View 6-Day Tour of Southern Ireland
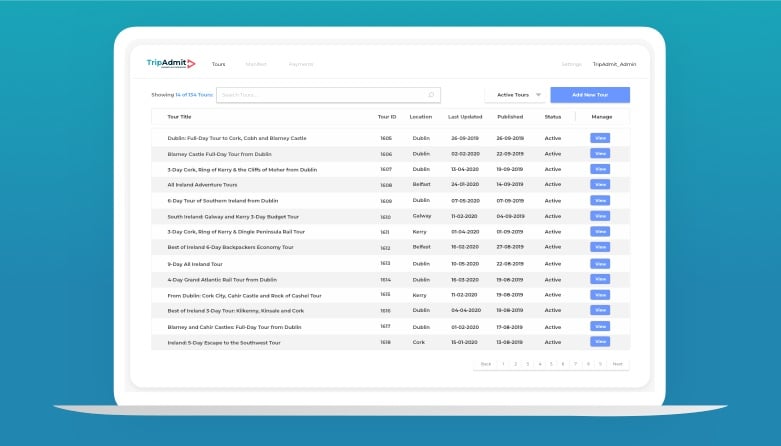Screen dimensions: 781x446 [x=600, y=200]
